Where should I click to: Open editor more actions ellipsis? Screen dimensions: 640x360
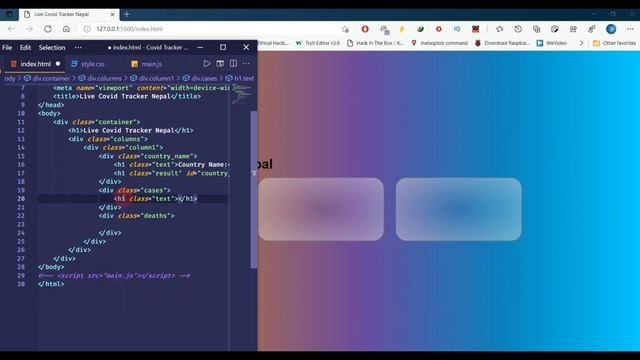(246, 64)
